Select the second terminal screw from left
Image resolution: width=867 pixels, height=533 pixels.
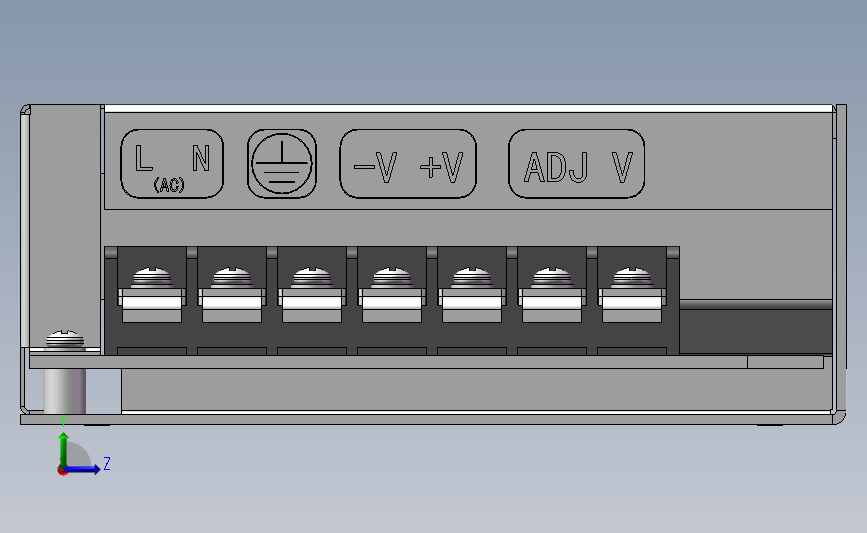(x=232, y=278)
